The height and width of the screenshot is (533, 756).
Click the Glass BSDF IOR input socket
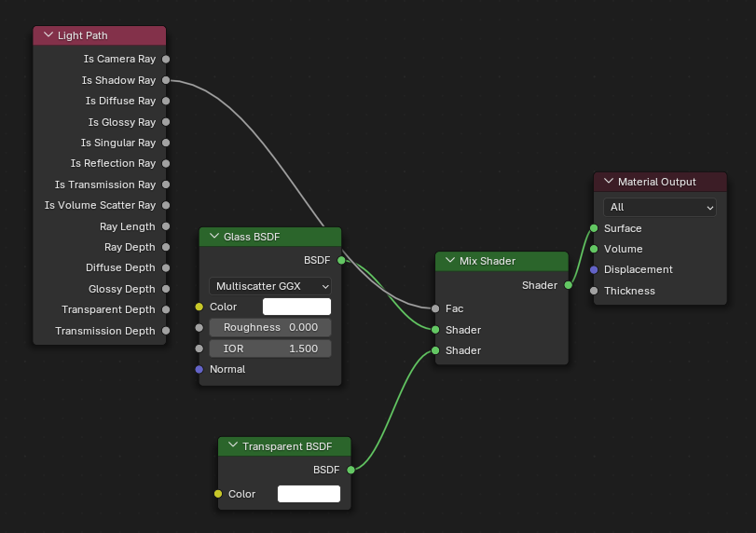199,348
